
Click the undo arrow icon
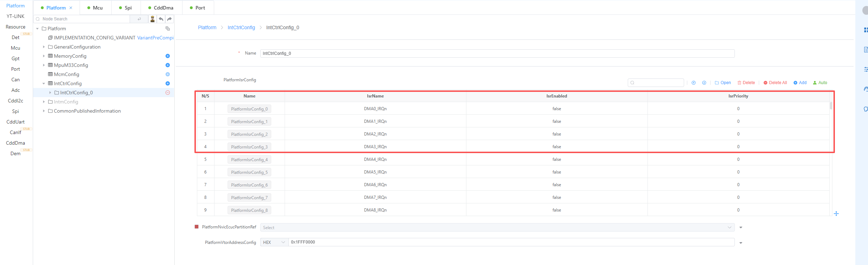[x=161, y=19]
